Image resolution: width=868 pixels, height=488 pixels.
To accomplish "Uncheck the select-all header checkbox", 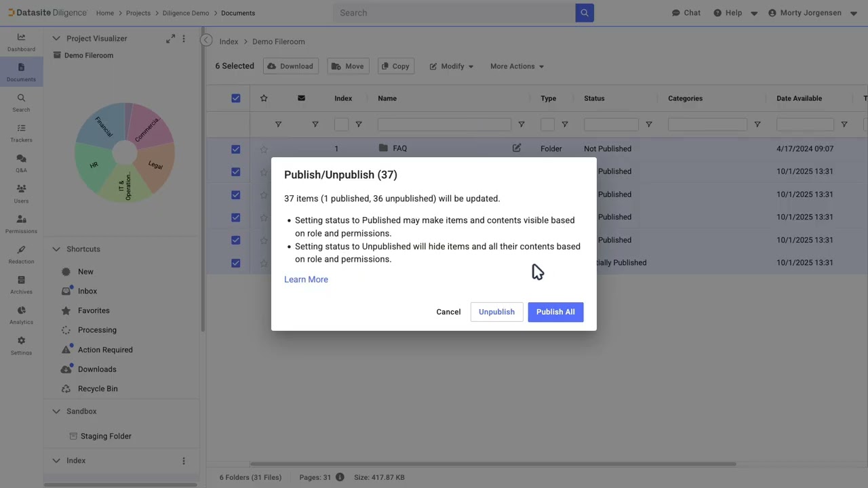I will pyautogui.click(x=235, y=98).
